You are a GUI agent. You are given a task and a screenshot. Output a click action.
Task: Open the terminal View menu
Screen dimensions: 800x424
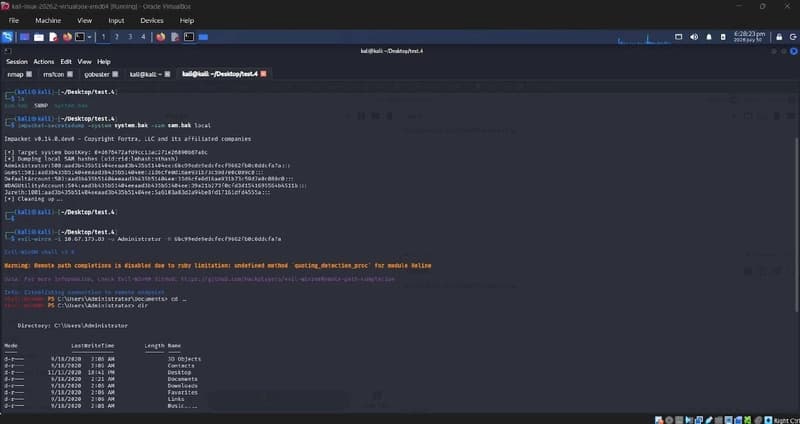click(85, 61)
